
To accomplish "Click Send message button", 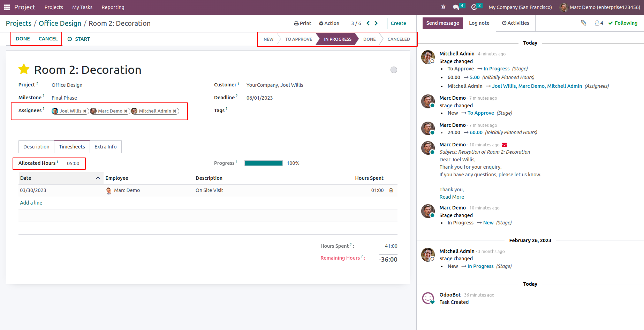I will point(442,23).
